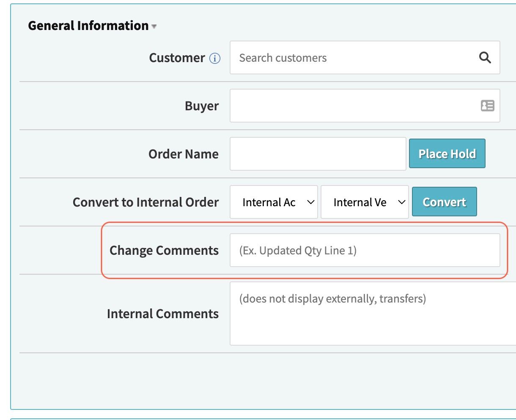Screen dimensions: 516x420
Task: Open the Internal Ve dropdown
Action: [365, 202]
